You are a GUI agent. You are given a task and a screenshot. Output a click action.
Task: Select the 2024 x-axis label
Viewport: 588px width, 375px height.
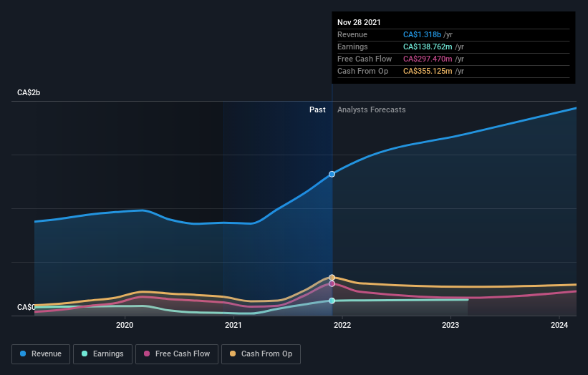point(559,325)
